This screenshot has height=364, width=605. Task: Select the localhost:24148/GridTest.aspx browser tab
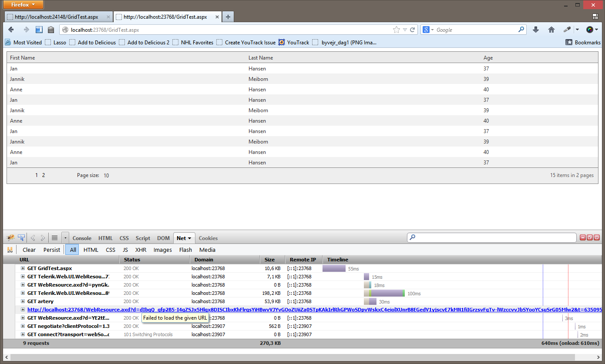click(x=58, y=17)
